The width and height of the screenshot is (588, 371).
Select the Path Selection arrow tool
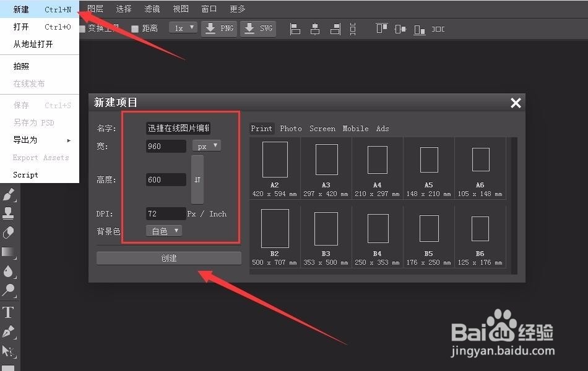coord(8,351)
